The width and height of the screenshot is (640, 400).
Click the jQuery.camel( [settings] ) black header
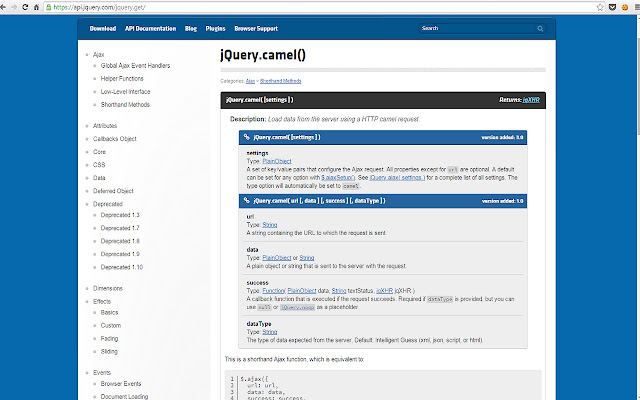pyautogui.click(x=383, y=100)
